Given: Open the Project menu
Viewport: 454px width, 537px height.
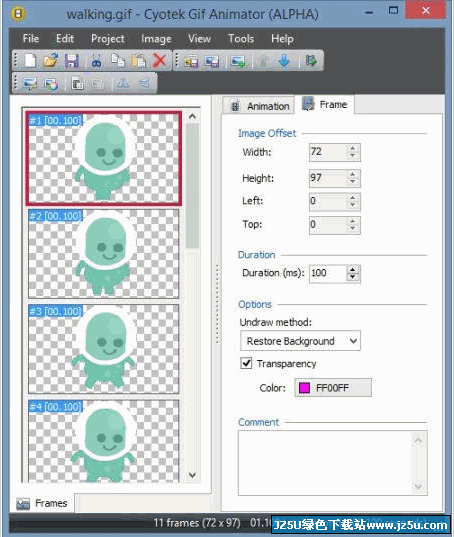Looking at the screenshot, I should [x=108, y=38].
